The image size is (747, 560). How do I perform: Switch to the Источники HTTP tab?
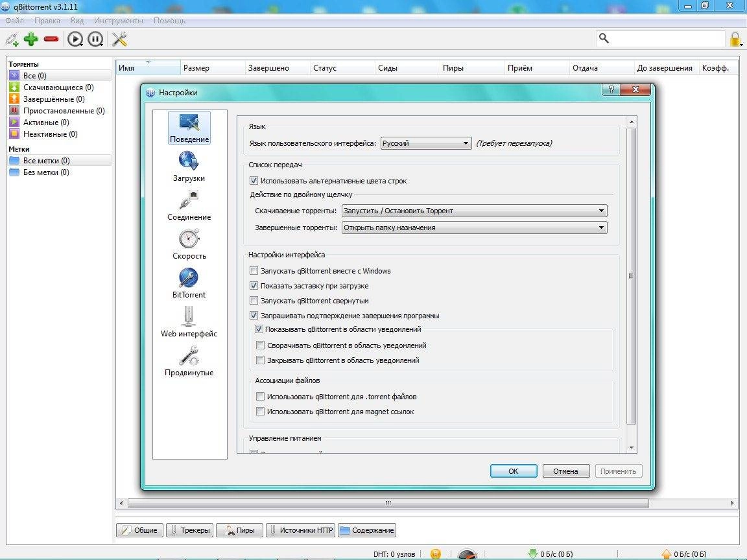pos(301,530)
